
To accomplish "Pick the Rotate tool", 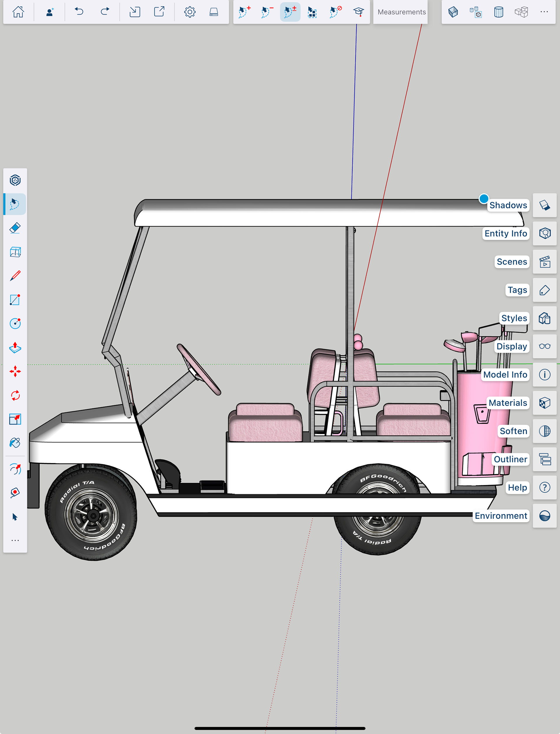I will 15,395.
